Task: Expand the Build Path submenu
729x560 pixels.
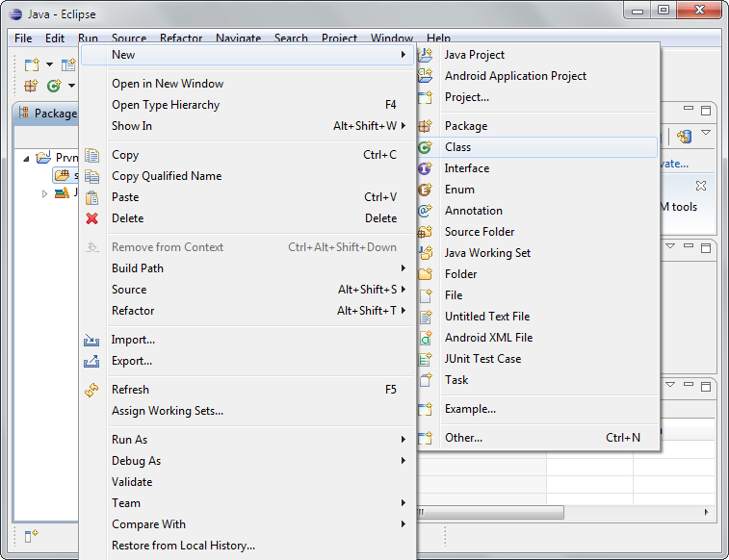Action: pyautogui.click(x=404, y=267)
